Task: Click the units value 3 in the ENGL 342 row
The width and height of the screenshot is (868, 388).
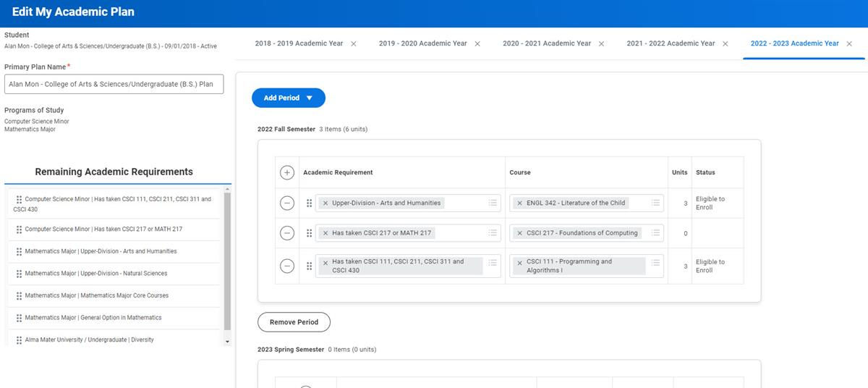Action: point(686,203)
